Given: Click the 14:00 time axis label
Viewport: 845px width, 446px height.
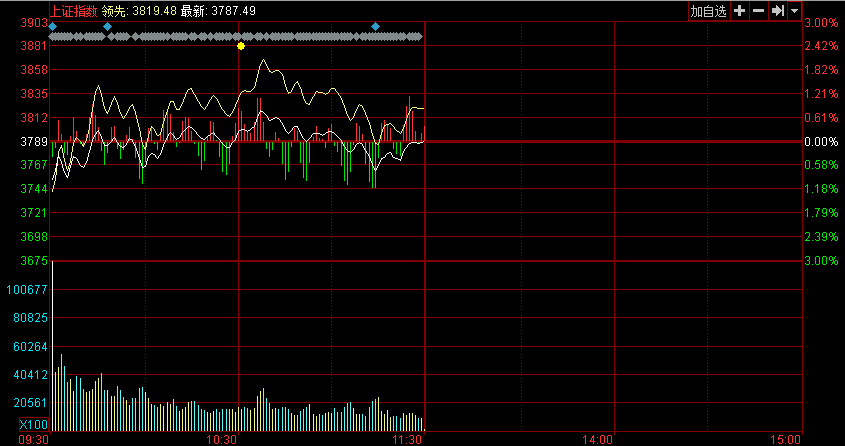Looking at the screenshot, I should point(598,439).
